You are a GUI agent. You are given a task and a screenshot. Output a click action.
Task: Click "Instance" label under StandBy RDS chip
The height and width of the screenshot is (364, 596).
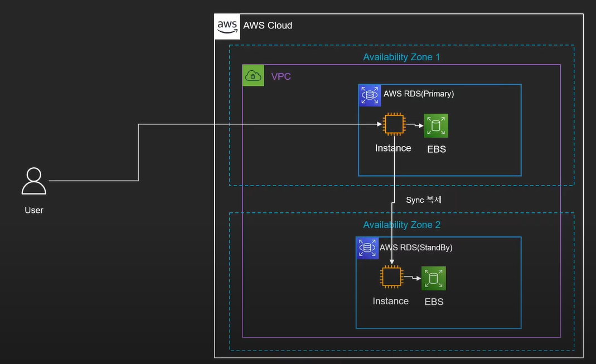[391, 302]
